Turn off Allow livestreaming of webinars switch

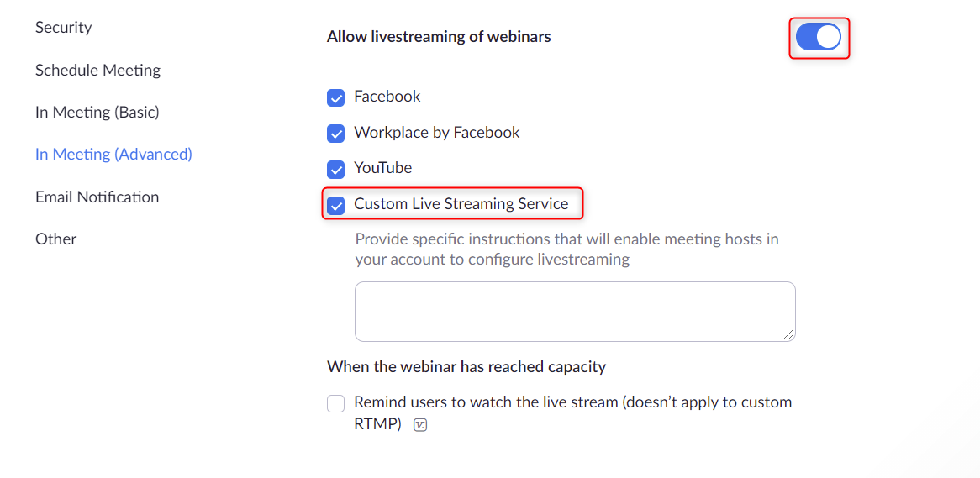[x=818, y=38]
